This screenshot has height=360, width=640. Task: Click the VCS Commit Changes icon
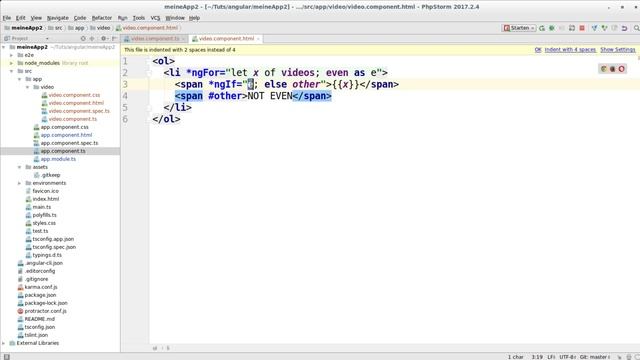[604, 28]
